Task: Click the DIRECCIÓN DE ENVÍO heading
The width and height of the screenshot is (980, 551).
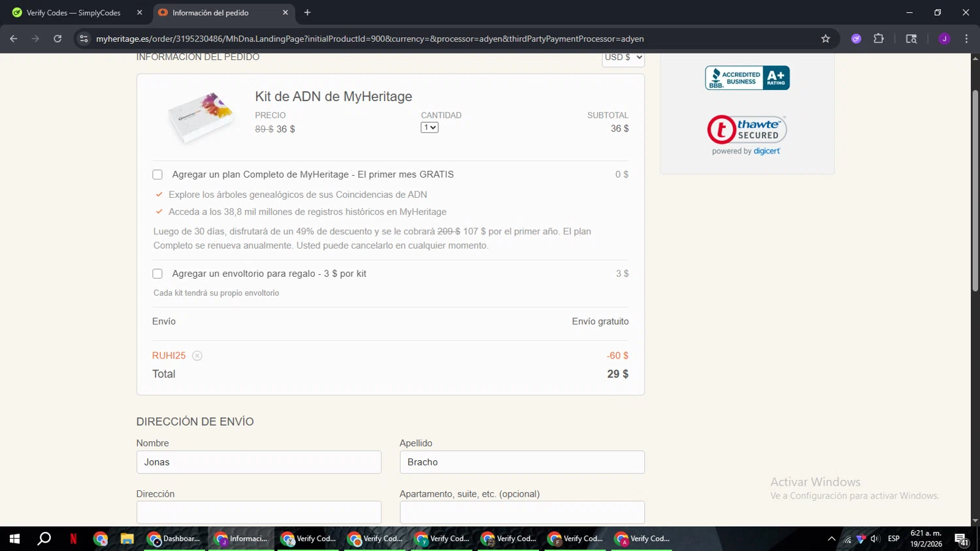Action: (195, 422)
